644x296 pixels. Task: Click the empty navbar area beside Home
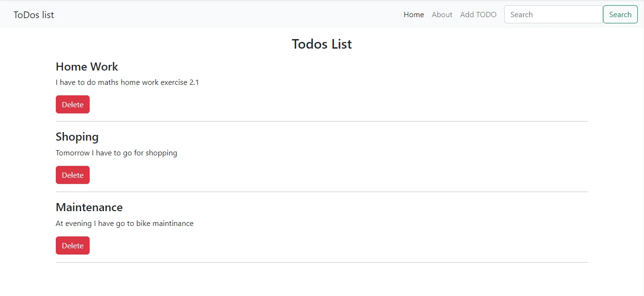pyautogui.click(x=229, y=14)
